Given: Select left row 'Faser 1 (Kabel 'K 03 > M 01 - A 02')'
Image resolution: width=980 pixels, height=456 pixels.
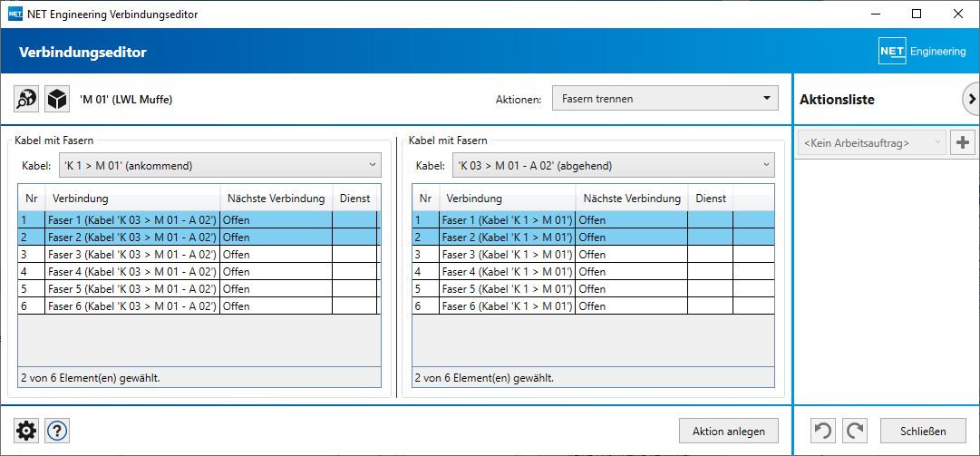Looking at the screenshot, I should 199,220.
